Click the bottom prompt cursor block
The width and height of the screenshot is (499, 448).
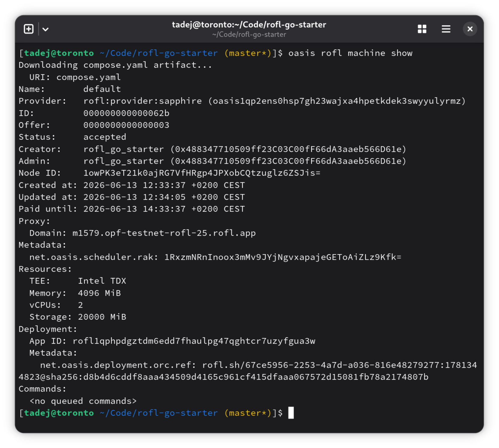(291, 413)
